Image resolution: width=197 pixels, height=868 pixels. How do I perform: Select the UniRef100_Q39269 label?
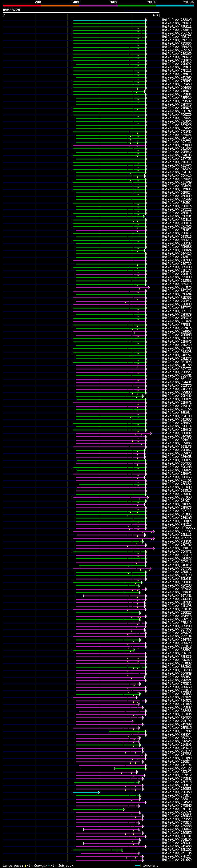[x=177, y=54]
